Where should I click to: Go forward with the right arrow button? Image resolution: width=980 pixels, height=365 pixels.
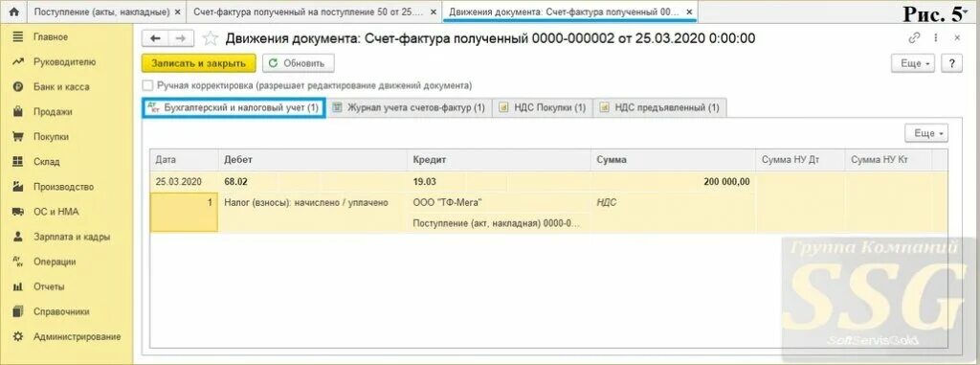[181, 39]
